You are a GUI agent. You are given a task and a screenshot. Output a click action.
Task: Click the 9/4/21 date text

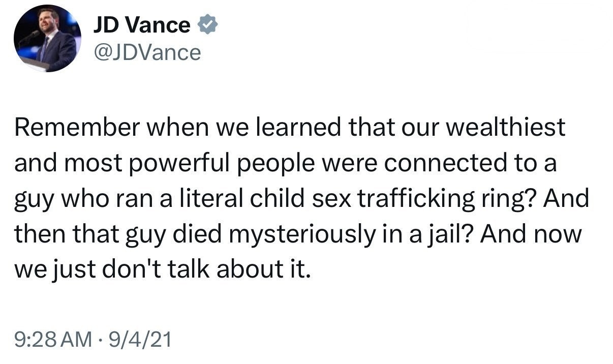pyautogui.click(x=143, y=338)
